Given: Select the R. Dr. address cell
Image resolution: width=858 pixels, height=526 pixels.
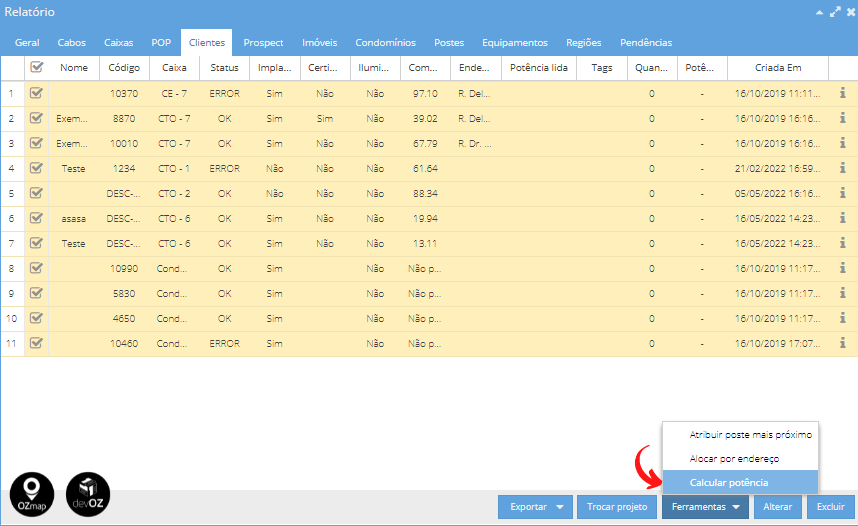Looking at the screenshot, I should [x=476, y=143].
